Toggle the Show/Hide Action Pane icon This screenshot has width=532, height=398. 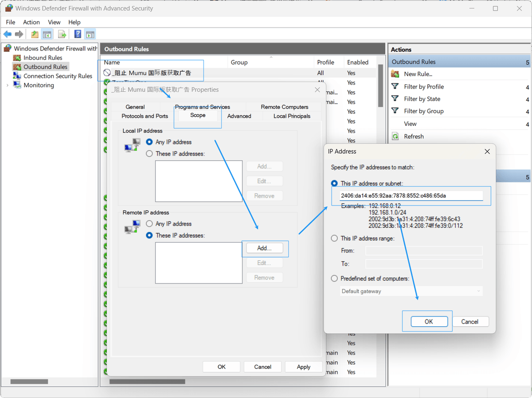click(x=90, y=34)
